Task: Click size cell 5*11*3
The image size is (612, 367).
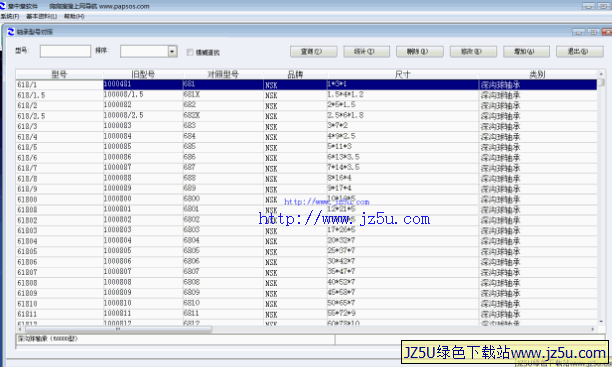Action: coord(402,147)
